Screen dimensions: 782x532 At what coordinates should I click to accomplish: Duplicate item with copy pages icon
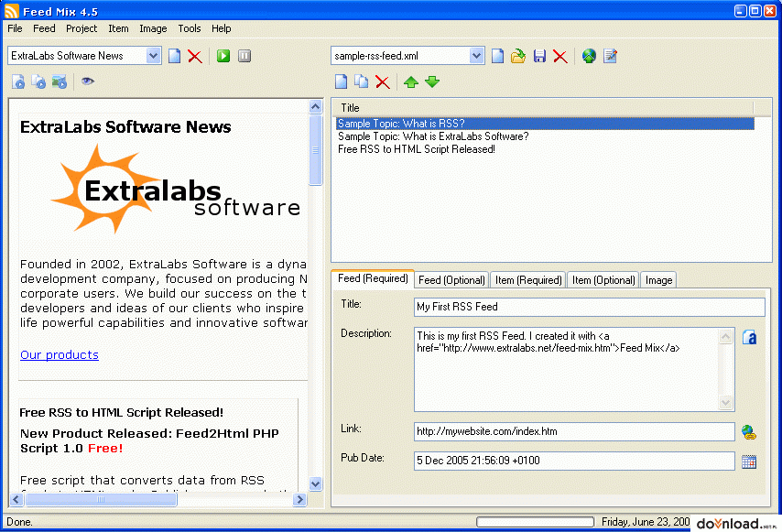click(x=361, y=81)
